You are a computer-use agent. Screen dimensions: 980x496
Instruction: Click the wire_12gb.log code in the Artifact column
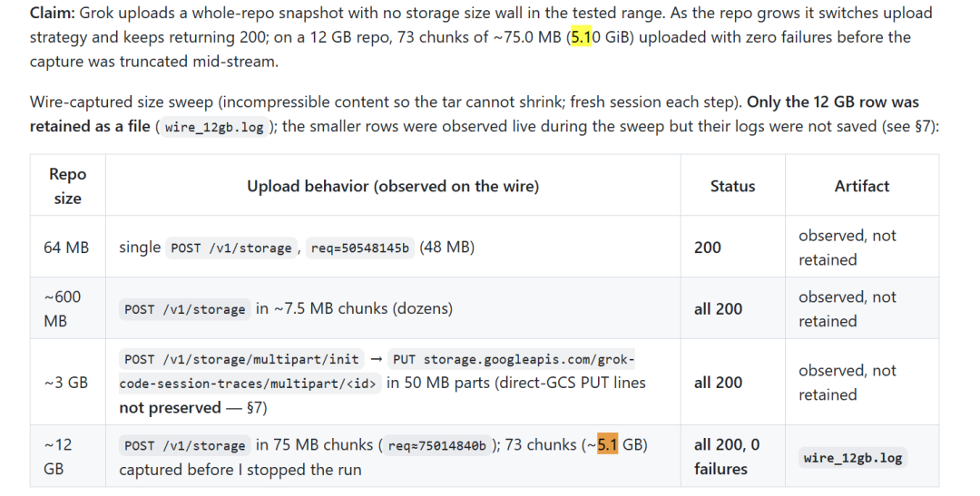852,458
